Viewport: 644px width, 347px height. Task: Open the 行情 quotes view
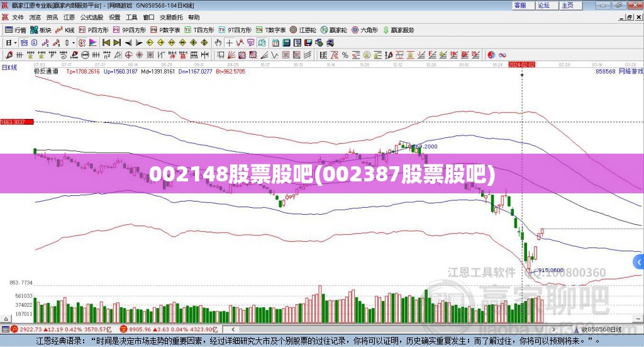pos(16,30)
